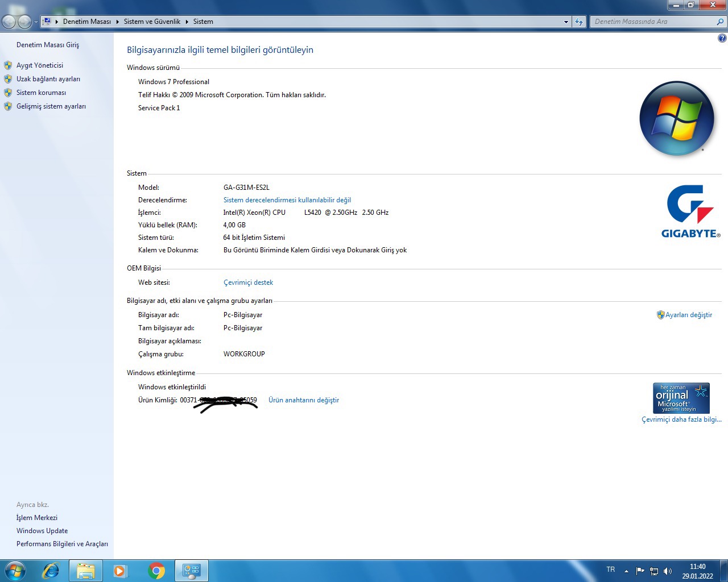The width and height of the screenshot is (728, 582).
Task: Click the Forward navigation arrow button
Action: click(24, 22)
